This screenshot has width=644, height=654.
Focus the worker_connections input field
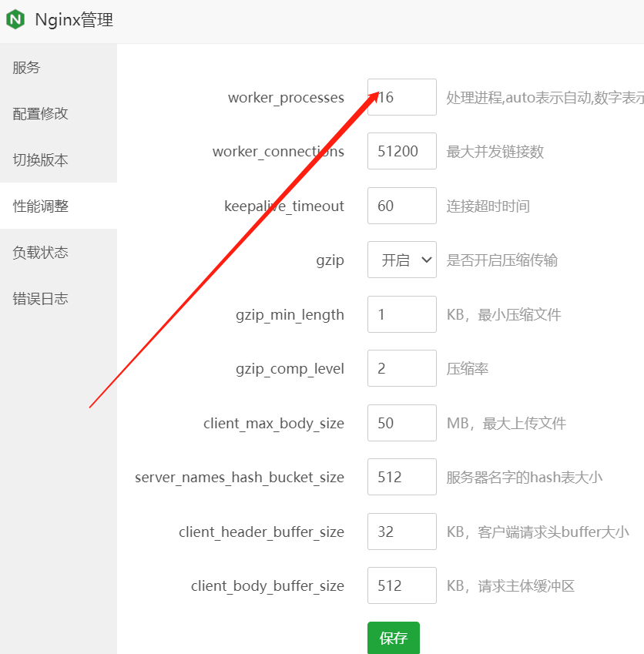(402, 152)
